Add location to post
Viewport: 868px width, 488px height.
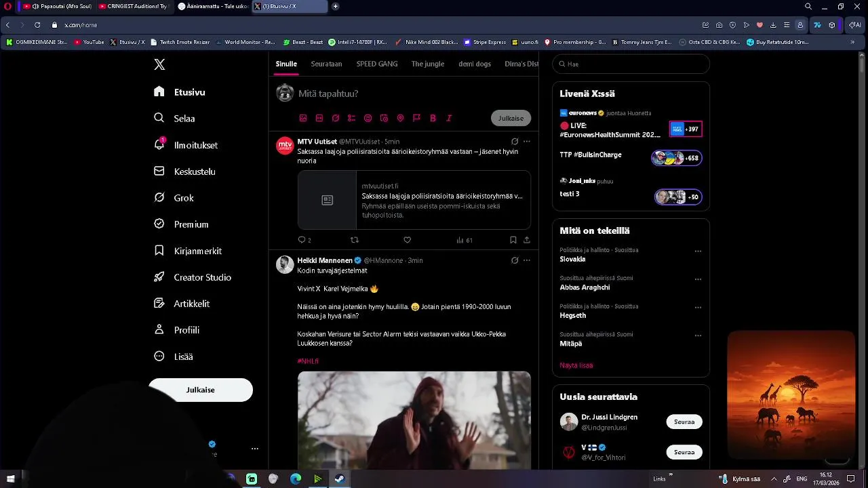(400, 118)
